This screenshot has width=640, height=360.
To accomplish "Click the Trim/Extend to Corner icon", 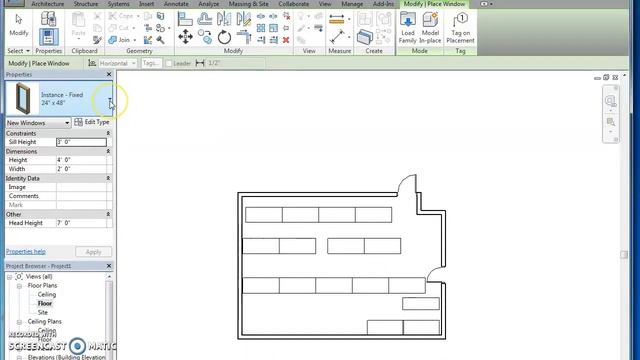I will point(244,37).
